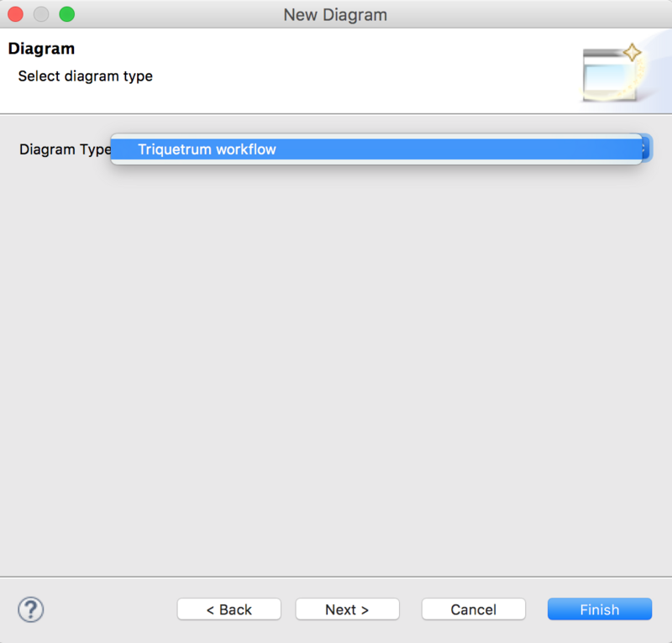Close the New Diagram dialog with red button

(16, 14)
